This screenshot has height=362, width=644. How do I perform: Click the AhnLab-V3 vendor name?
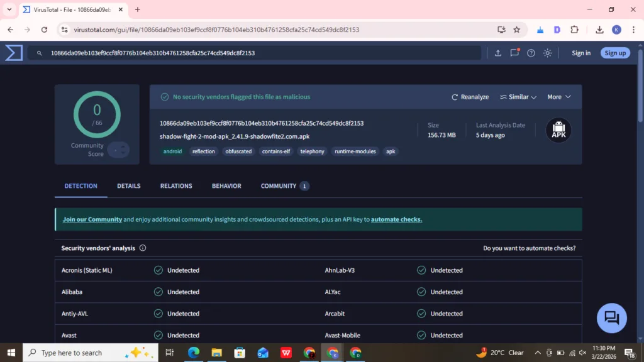point(340,270)
